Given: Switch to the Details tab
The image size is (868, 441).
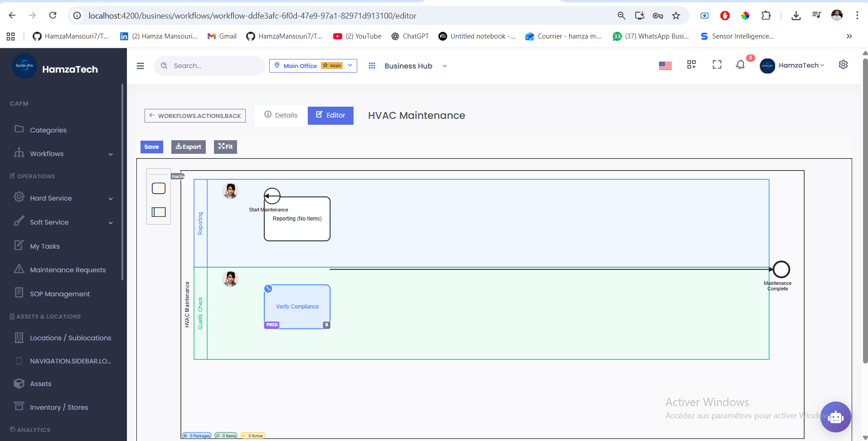Looking at the screenshot, I should coord(281,115).
